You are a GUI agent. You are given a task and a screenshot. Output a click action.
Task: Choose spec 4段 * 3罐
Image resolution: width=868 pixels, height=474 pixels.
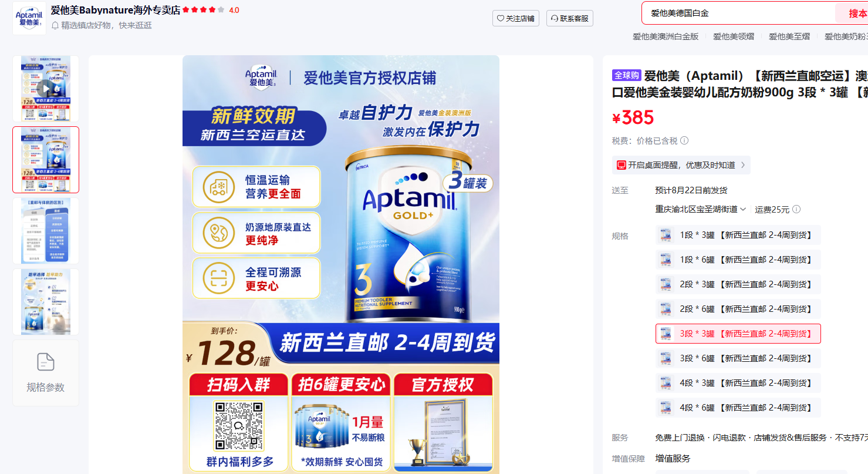pos(738,383)
